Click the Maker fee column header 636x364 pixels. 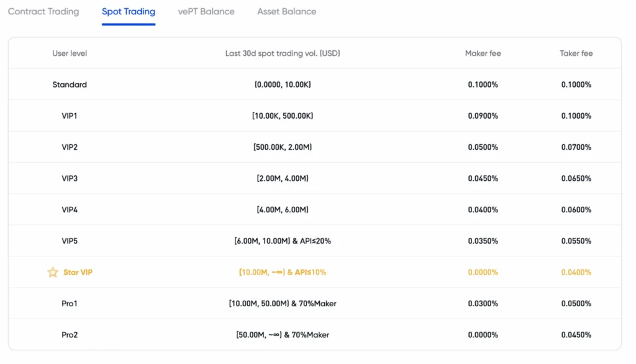(x=483, y=53)
